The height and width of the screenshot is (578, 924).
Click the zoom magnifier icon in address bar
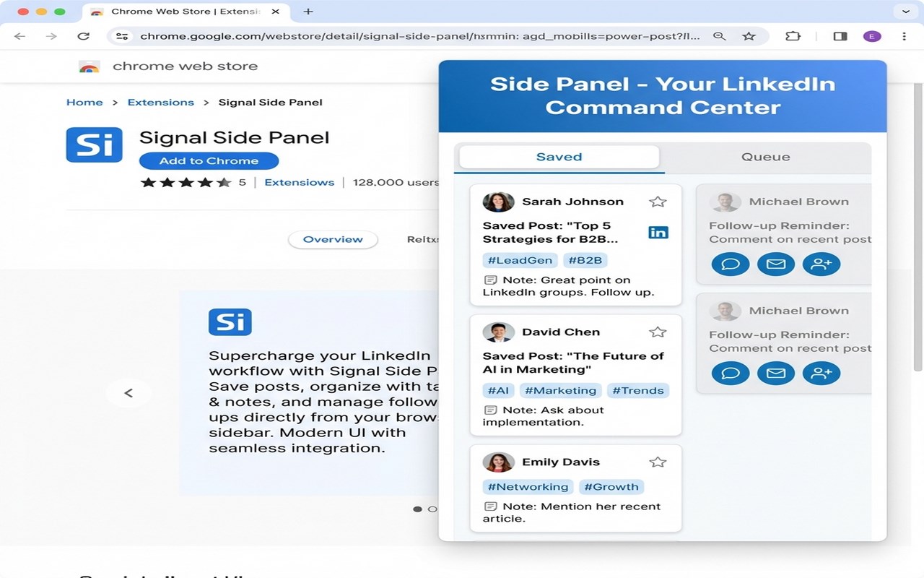pos(719,36)
